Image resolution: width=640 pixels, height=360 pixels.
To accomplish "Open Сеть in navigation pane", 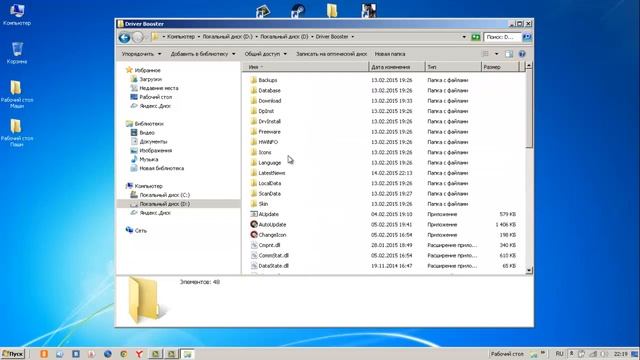I will 140,231.
